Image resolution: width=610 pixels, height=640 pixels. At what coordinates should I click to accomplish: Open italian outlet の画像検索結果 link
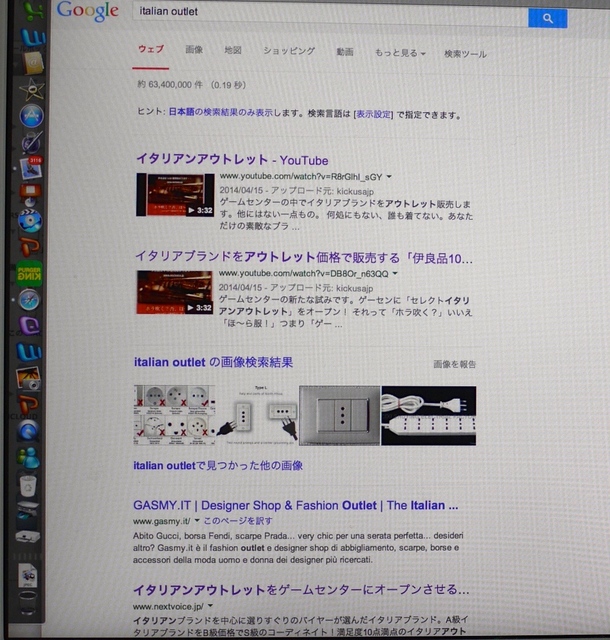[x=213, y=362]
